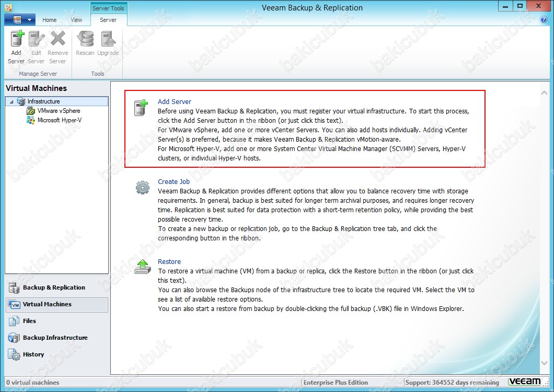The width and height of the screenshot is (554, 392).
Task: Click the Add Server ribbon icon
Action: pos(16,39)
